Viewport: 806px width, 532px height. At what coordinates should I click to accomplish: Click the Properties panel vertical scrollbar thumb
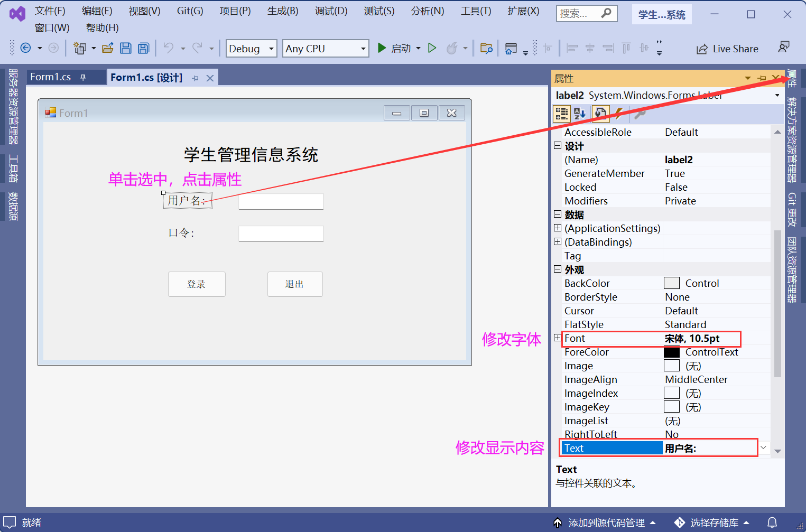tap(777, 303)
